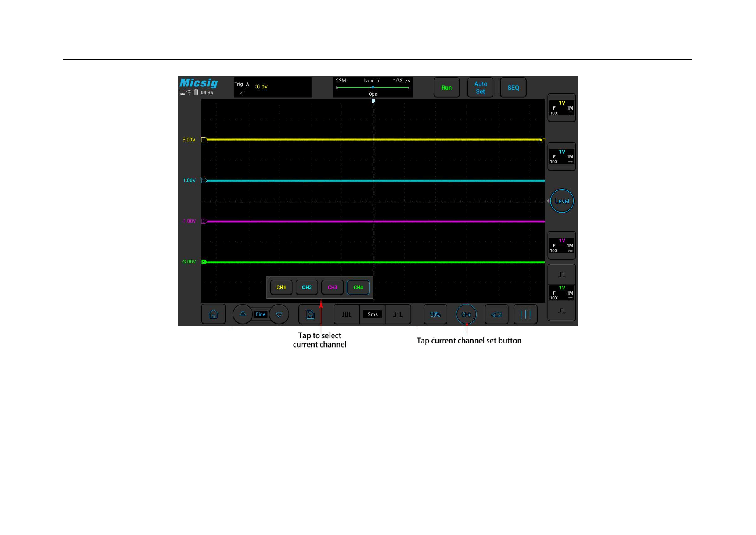Tap the 3.00V channel 1 offset label

click(189, 140)
